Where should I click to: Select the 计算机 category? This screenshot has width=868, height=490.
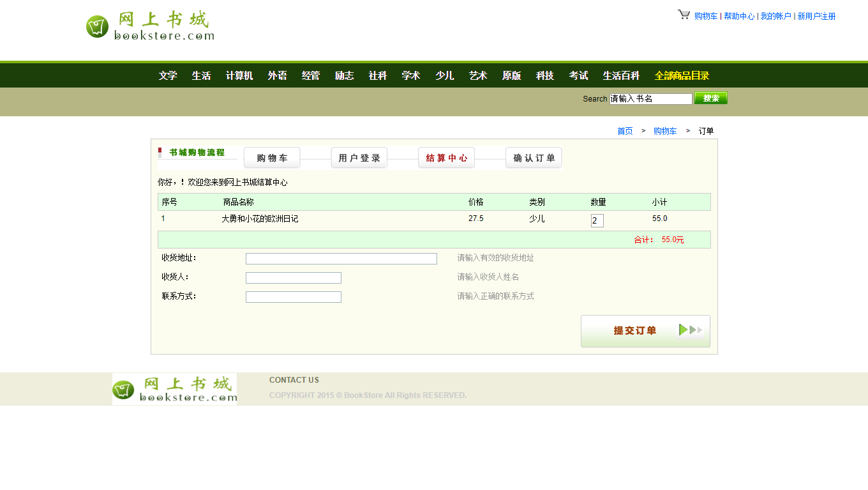coord(239,75)
